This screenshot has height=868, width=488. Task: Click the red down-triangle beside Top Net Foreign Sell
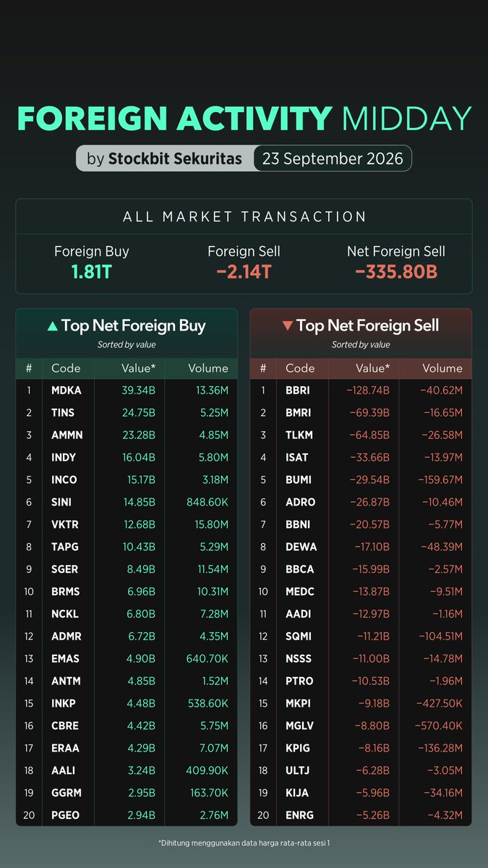287,326
